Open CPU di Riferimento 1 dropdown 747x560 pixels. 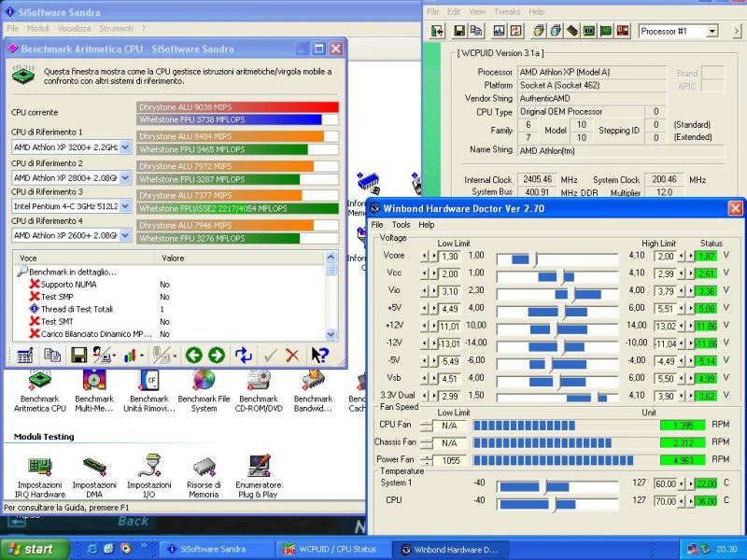[125, 147]
